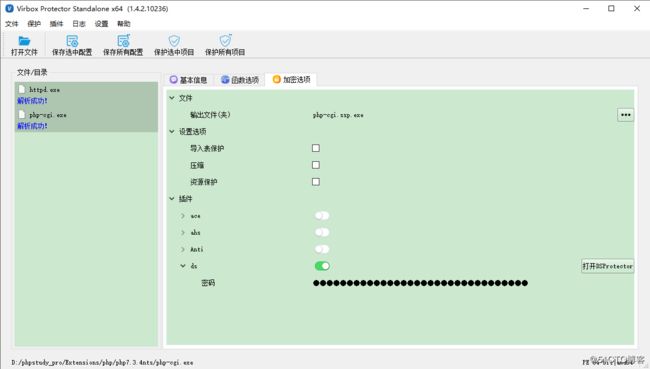The width and height of the screenshot is (650, 369).
Task: Switch to the 加密选项 tab
Action: [292, 80]
